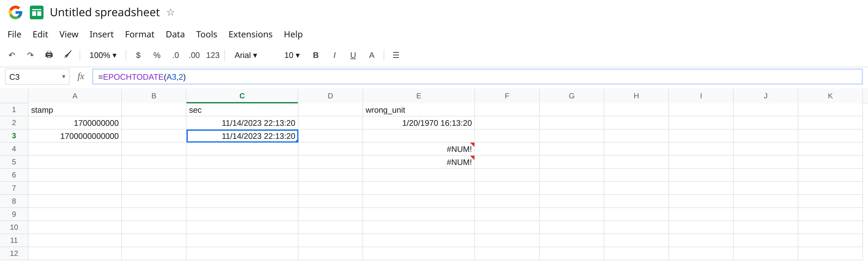Open the Tools menu

click(206, 35)
